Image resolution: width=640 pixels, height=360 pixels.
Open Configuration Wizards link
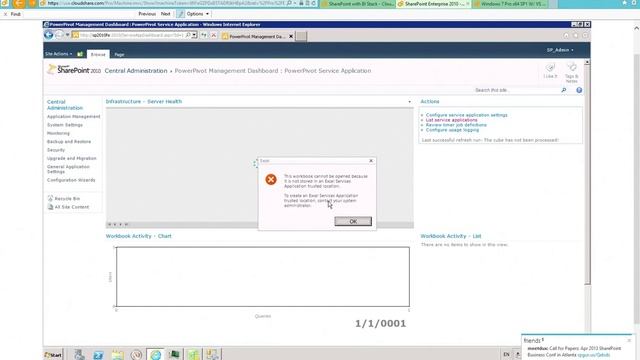click(71, 180)
